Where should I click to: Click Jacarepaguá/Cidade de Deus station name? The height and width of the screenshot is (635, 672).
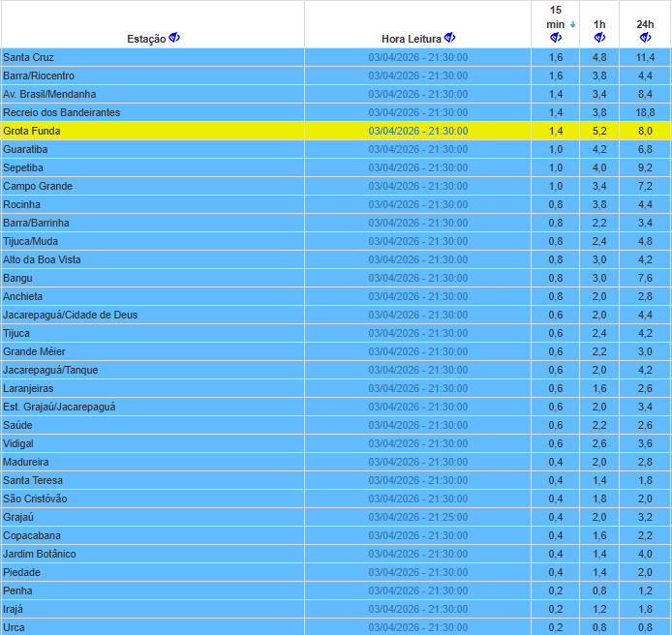tap(71, 315)
